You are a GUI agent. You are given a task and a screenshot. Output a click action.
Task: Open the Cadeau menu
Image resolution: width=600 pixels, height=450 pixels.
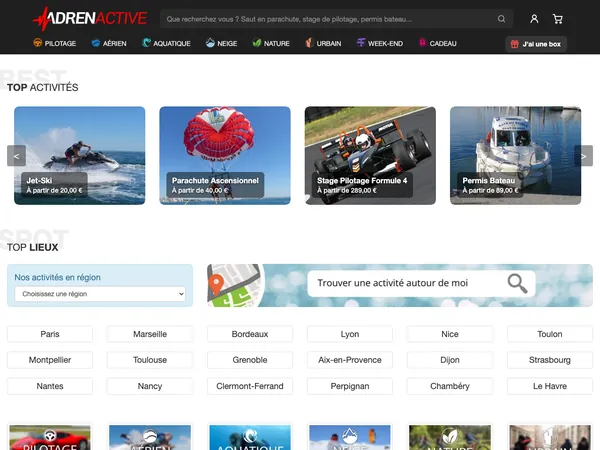(438, 43)
